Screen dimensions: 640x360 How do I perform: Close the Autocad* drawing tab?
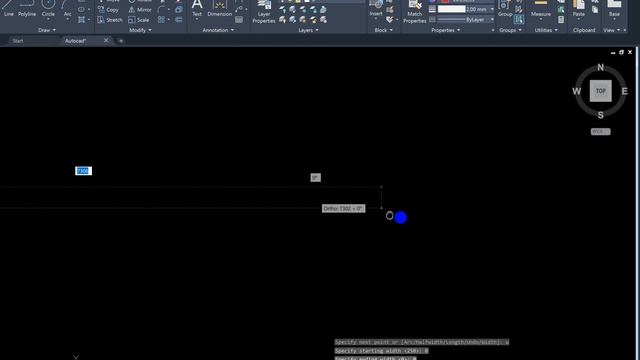point(106,40)
